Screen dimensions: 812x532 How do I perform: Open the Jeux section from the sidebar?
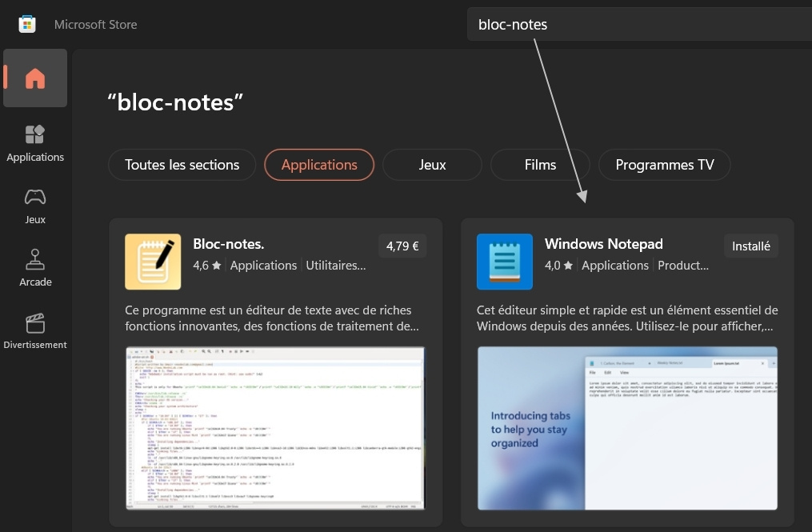pos(35,197)
